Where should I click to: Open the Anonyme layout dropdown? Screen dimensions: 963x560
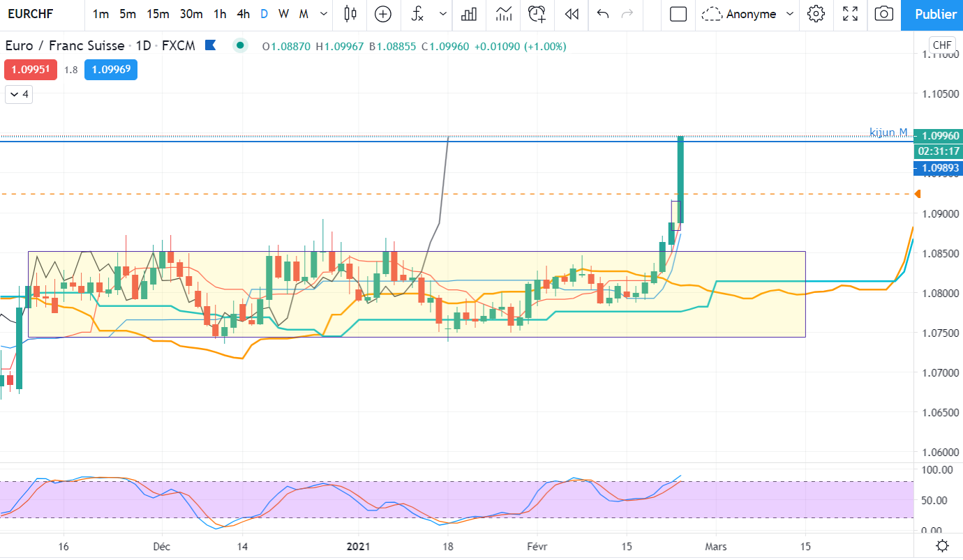pyautogui.click(x=748, y=14)
